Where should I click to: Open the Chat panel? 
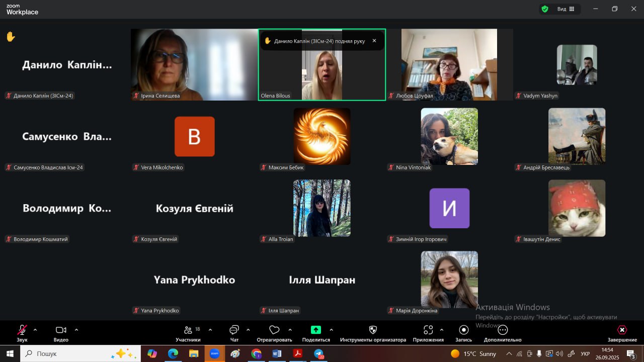pos(234,330)
